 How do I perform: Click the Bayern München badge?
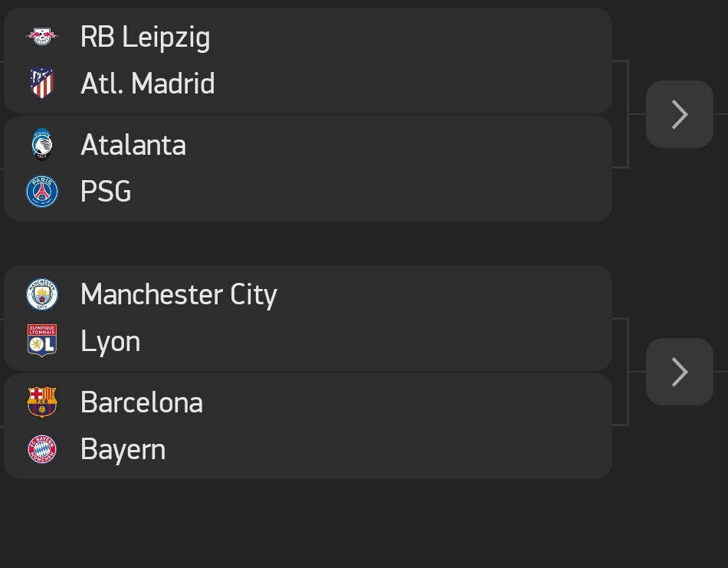(x=42, y=449)
